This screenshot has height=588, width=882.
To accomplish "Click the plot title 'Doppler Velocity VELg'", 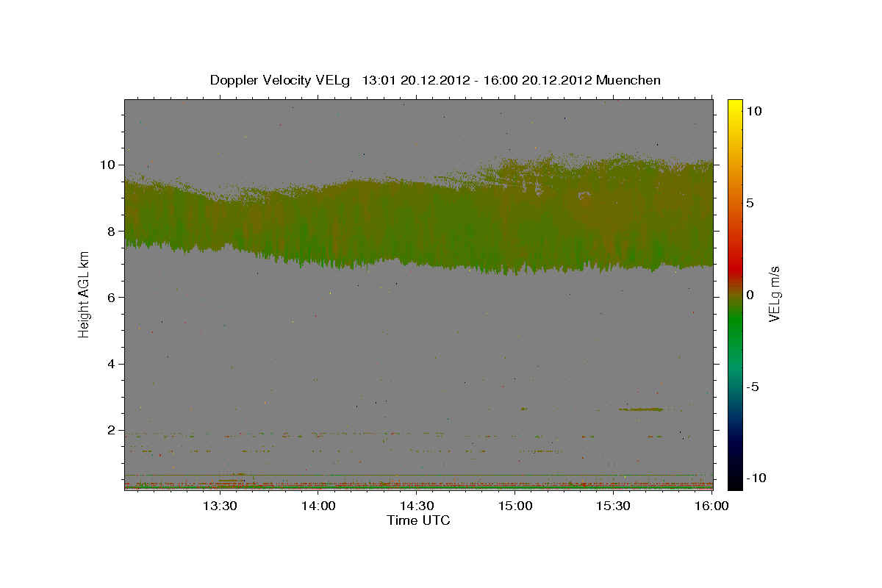I will (282, 80).
